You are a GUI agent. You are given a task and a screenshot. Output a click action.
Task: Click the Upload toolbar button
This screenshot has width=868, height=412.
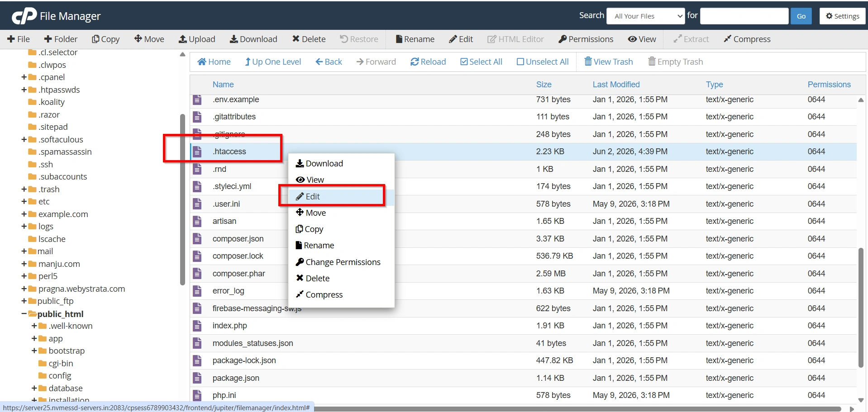pos(197,39)
